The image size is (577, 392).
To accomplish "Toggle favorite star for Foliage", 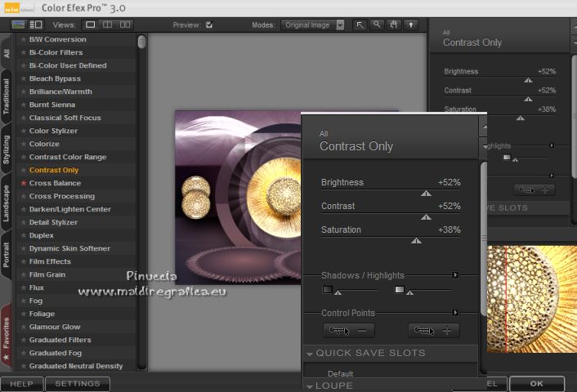I will click(23, 314).
